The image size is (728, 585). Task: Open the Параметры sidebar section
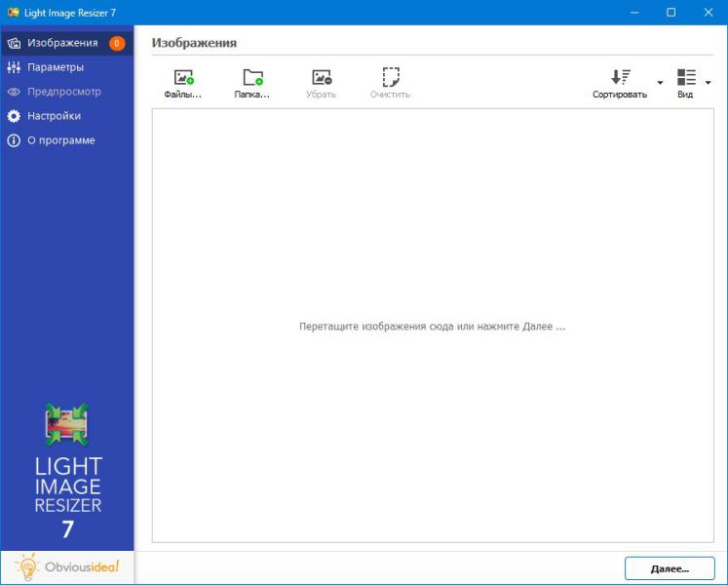(x=56, y=67)
